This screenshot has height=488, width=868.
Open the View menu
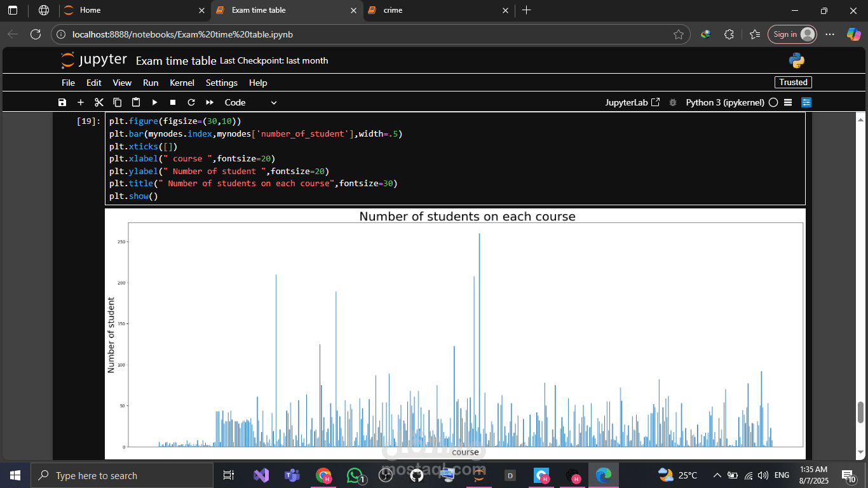coord(122,83)
